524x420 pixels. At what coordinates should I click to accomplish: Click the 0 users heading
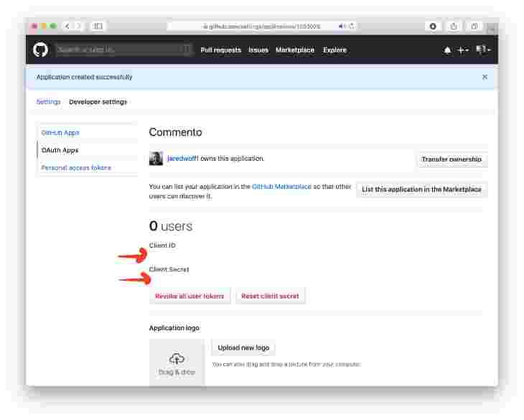click(x=170, y=226)
